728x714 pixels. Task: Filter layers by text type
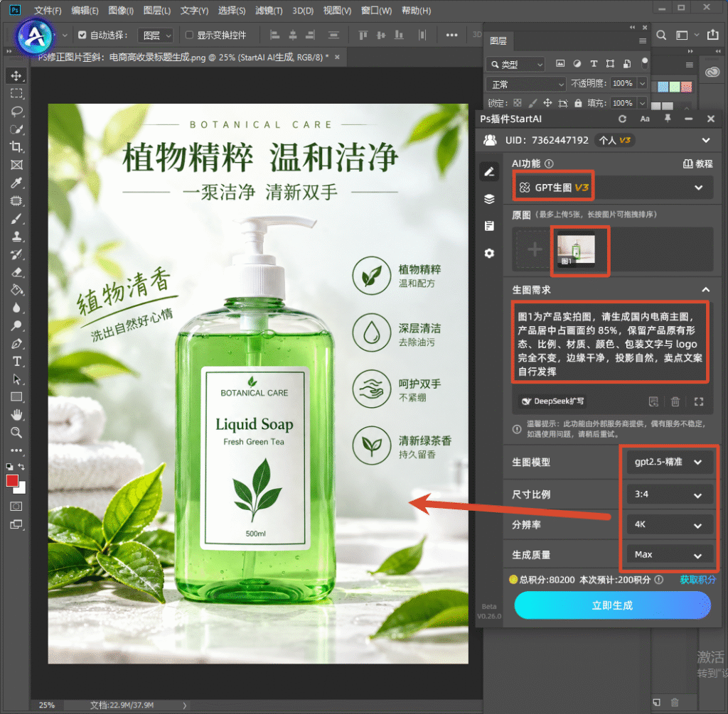pos(594,63)
